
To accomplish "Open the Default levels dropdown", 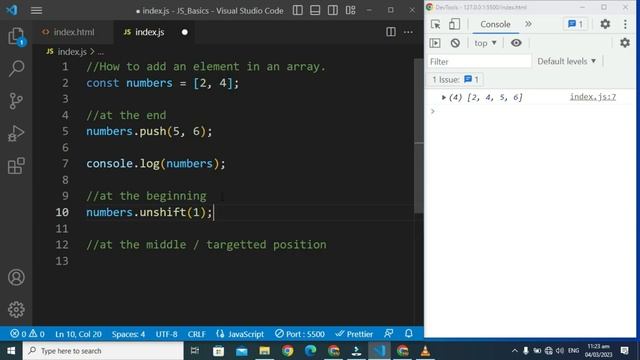I will pyautogui.click(x=567, y=61).
